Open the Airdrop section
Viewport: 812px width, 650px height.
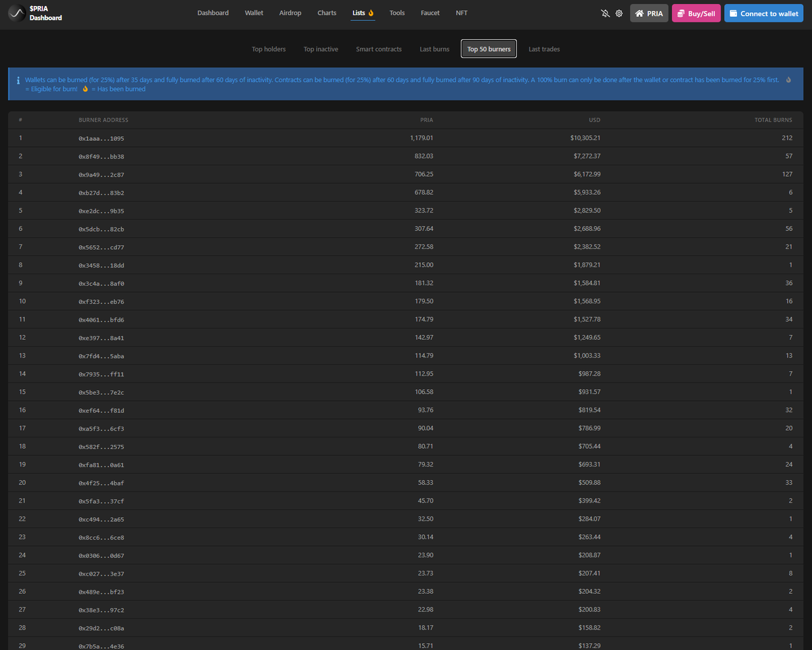click(290, 13)
